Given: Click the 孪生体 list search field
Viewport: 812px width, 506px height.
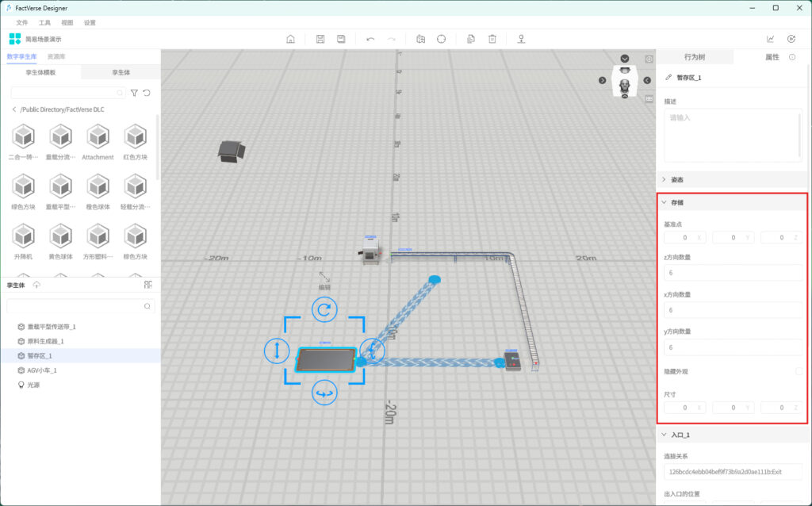Looking at the screenshot, I should pos(80,306).
